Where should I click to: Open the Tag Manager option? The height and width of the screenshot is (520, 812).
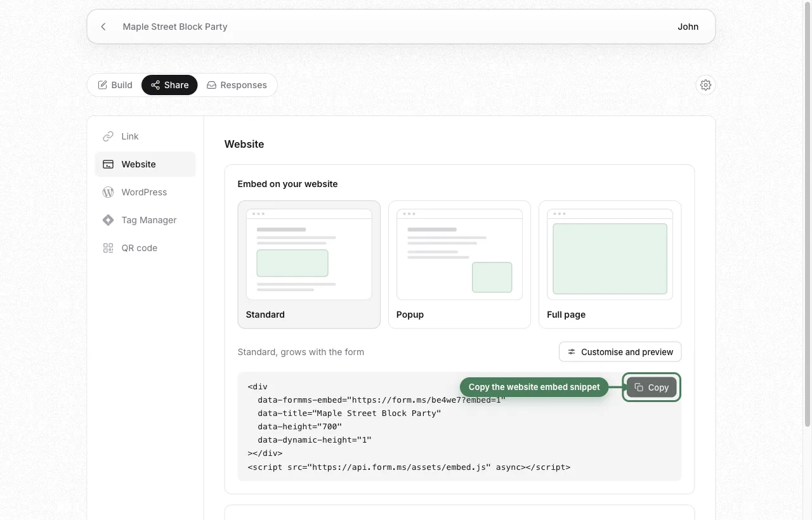(x=145, y=220)
